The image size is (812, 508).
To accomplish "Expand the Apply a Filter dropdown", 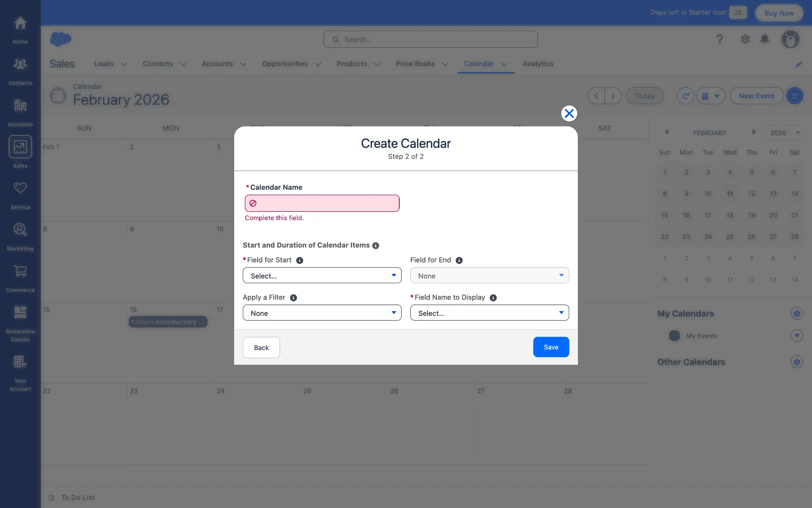I will (322, 313).
